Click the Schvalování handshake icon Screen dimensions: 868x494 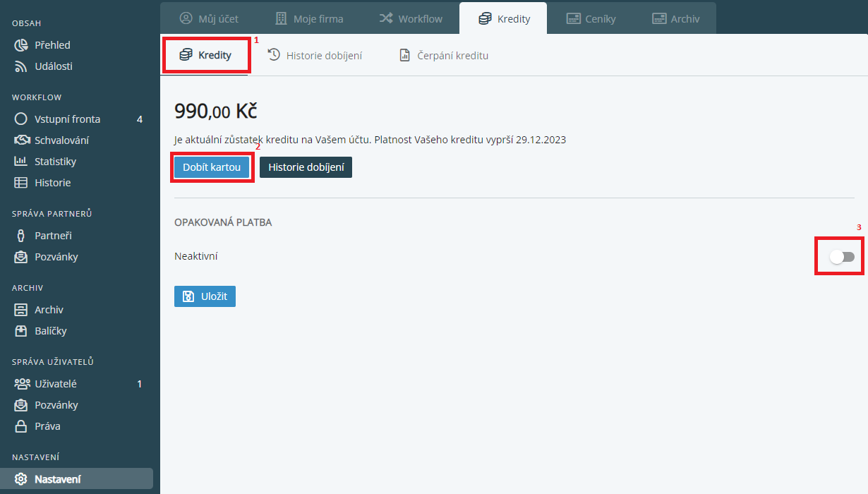pos(21,140)
